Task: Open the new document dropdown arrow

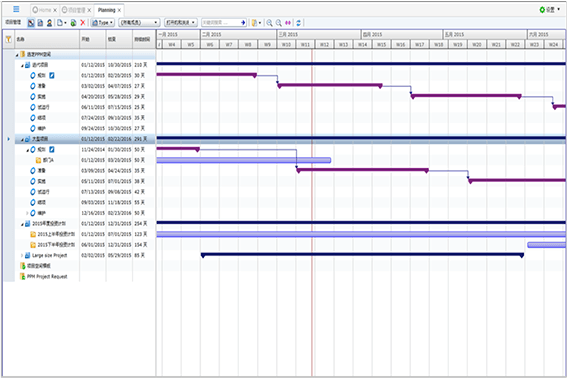Action: click(65, 23)
